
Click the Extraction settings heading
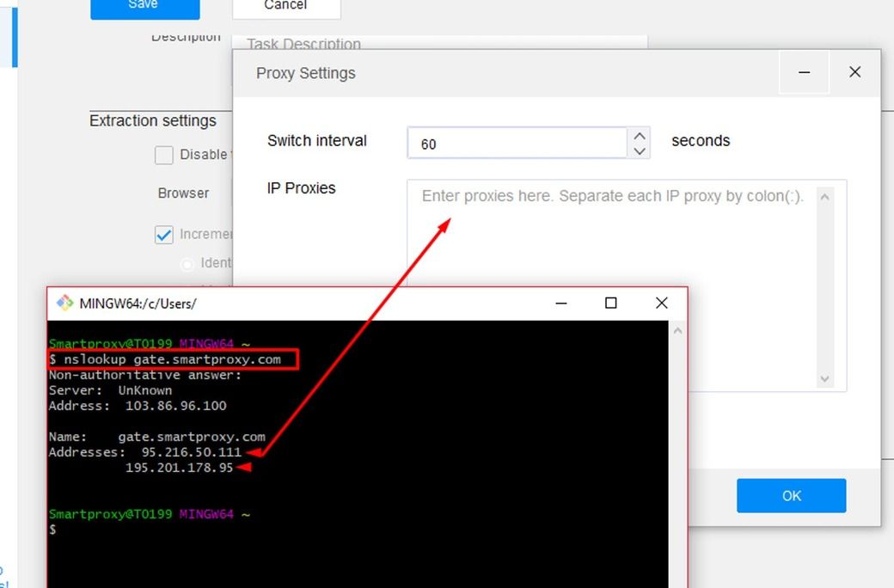[x=153, y=121]
